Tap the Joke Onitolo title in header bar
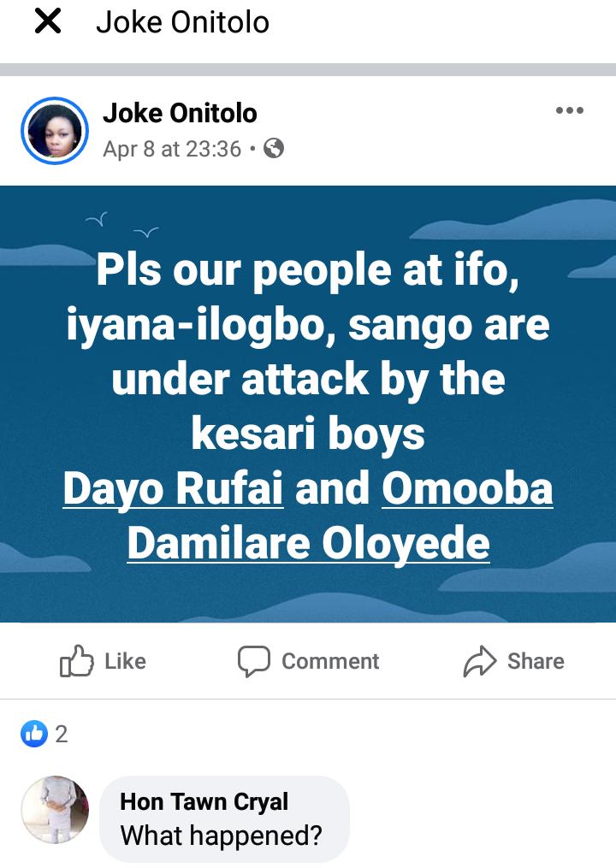Image resolution: width=616 pixels, height=868 pixels. pos(182,22)
